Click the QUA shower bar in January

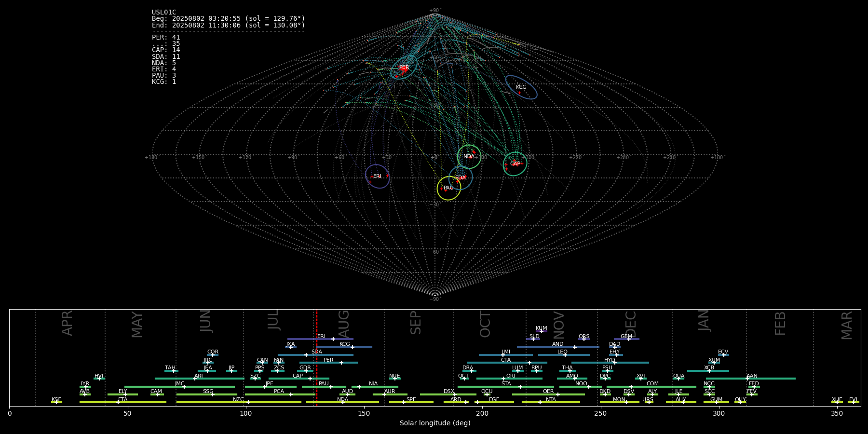coord(678,379)
